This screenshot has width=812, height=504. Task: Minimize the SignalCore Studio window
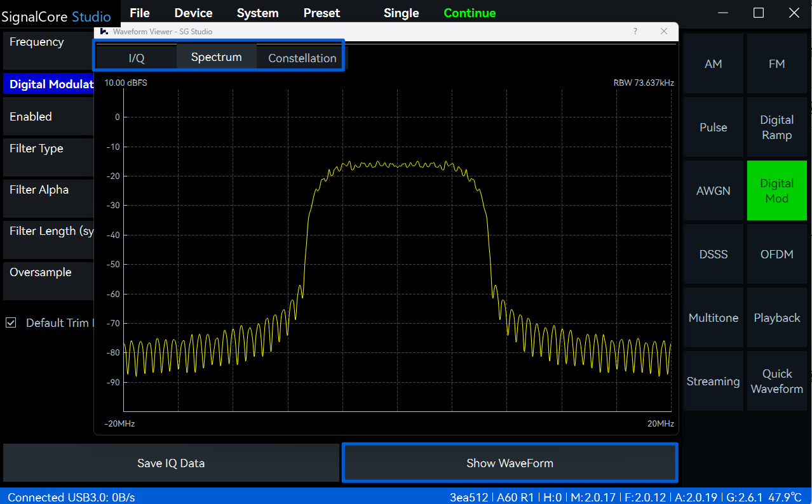(723, 13)
